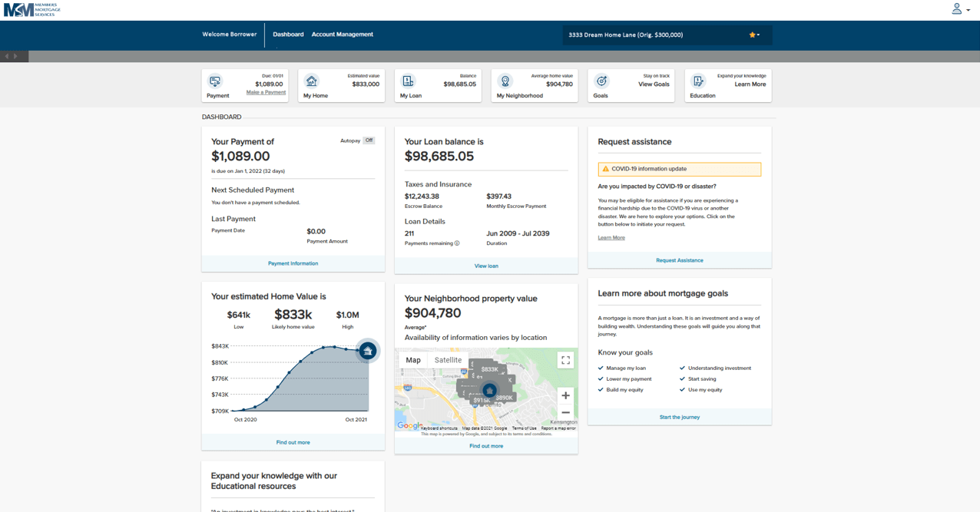Click the Jun 2009 - Jul 2039 duration

[518, 233]
